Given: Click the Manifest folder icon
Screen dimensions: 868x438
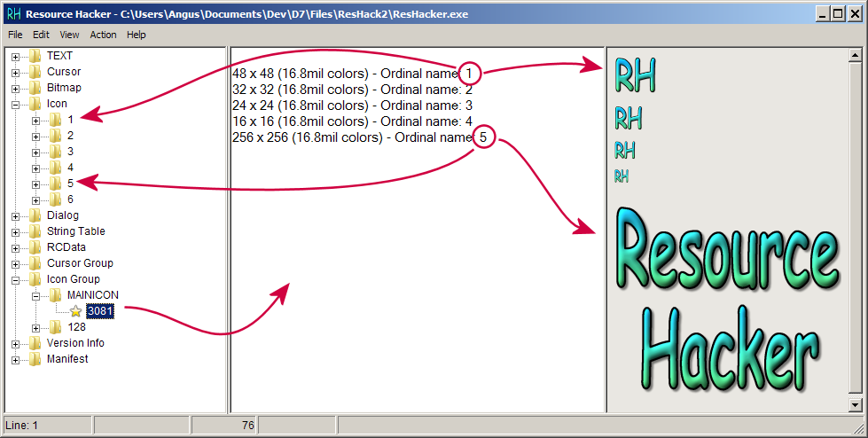Looking at the screenshot, I should (x=35, y=359).
